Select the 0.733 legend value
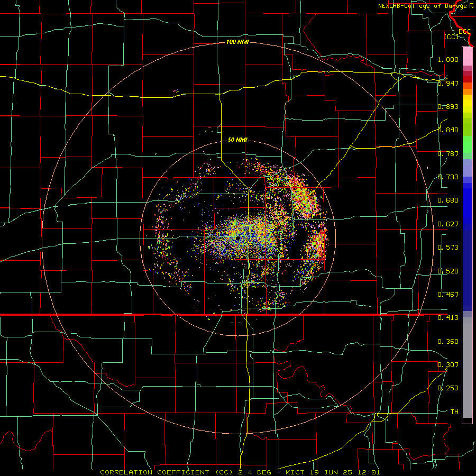476x476 pixels. (448, 177)
